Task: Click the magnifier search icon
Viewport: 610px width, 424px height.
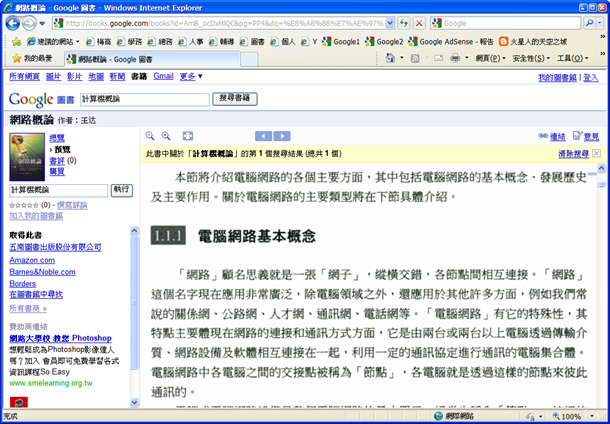Action: [589, 23]
